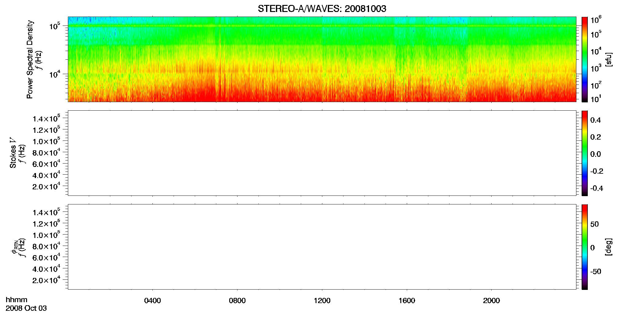This screenshot has width=644, height=332.
Task: Click the 1600 time axis label
Action: 407,301
